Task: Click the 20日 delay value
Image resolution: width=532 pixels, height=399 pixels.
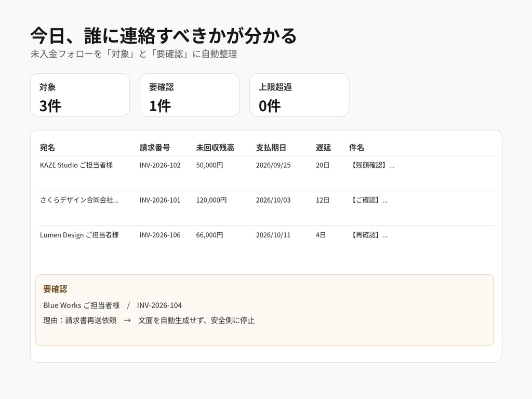Action: coord(323,165)
